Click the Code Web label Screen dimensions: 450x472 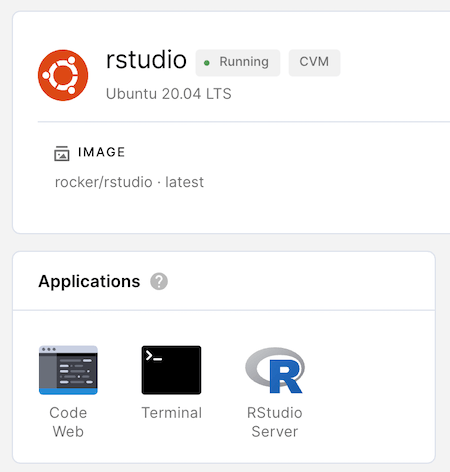click(68, 422)
